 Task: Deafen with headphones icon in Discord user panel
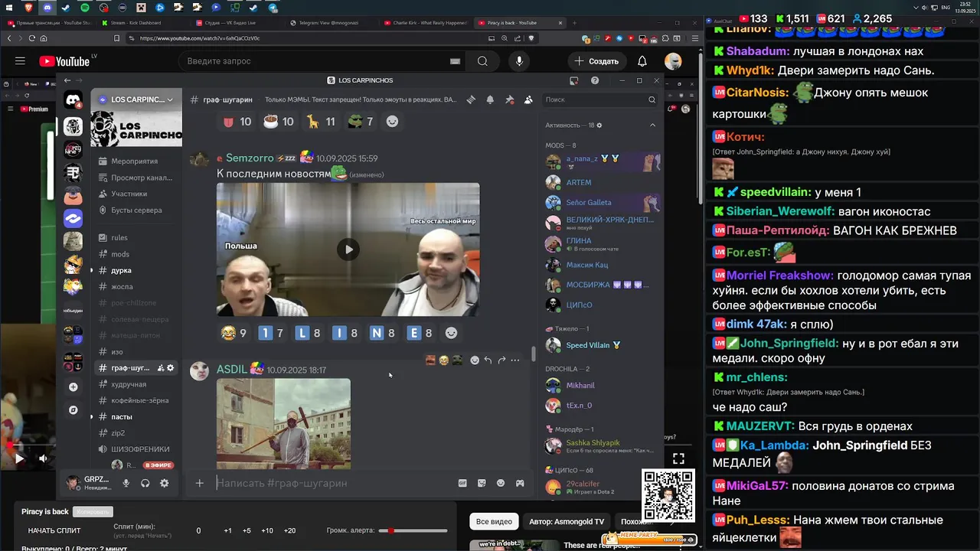pyautogui.click(x=145, y=483)
